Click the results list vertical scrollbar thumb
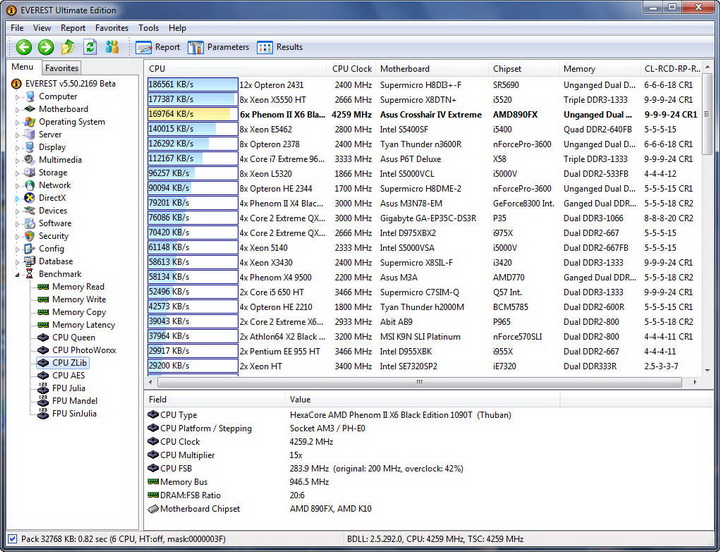The image size is (720, 552). coord(707,114)
